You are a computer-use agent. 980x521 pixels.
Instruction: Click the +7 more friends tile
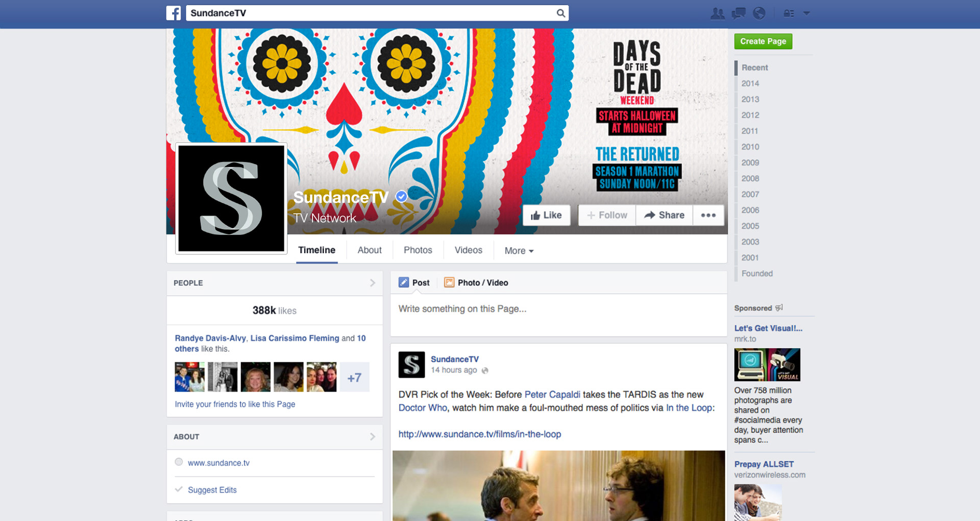click(354, 377)
